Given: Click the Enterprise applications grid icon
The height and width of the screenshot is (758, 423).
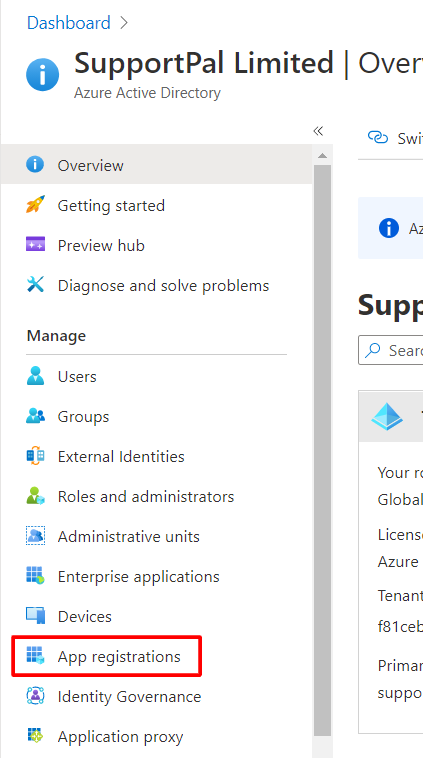Looking at the screenshot, I should click(35, 576).
